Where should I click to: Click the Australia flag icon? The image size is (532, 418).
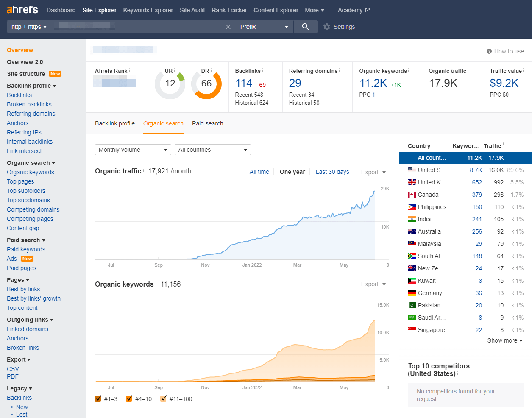pyautogui.click(x=412, y=231)
